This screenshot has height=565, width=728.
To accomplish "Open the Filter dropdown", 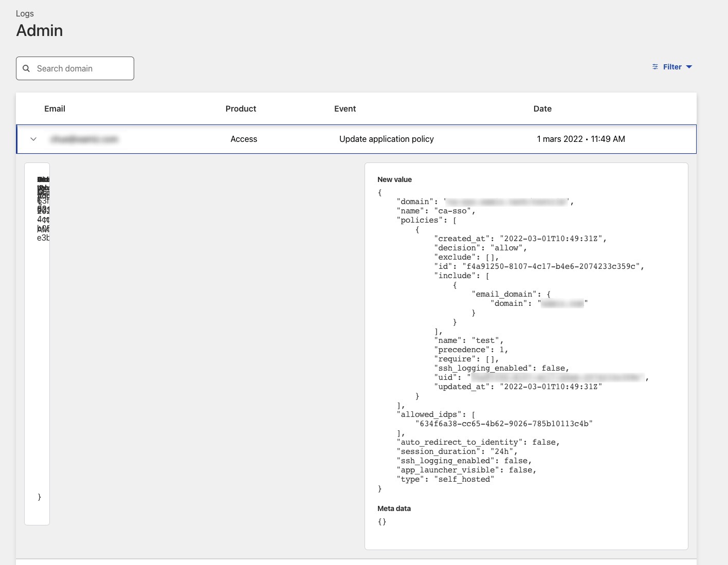I will point(672,67).
